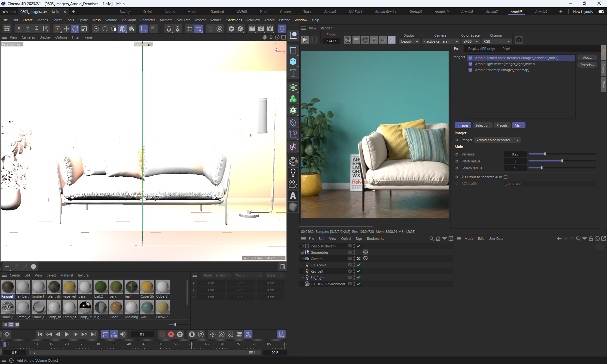Open the Display beauty dropdown
Screen dimensions: 607x364
click(x=409, y=41)
